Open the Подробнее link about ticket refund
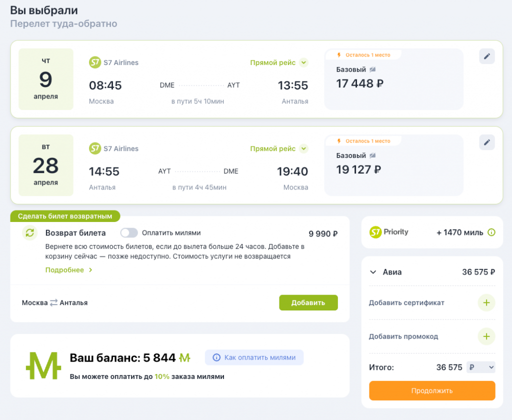Image resolution: width=512 pixels, height=420 pixels. (68, 270)
